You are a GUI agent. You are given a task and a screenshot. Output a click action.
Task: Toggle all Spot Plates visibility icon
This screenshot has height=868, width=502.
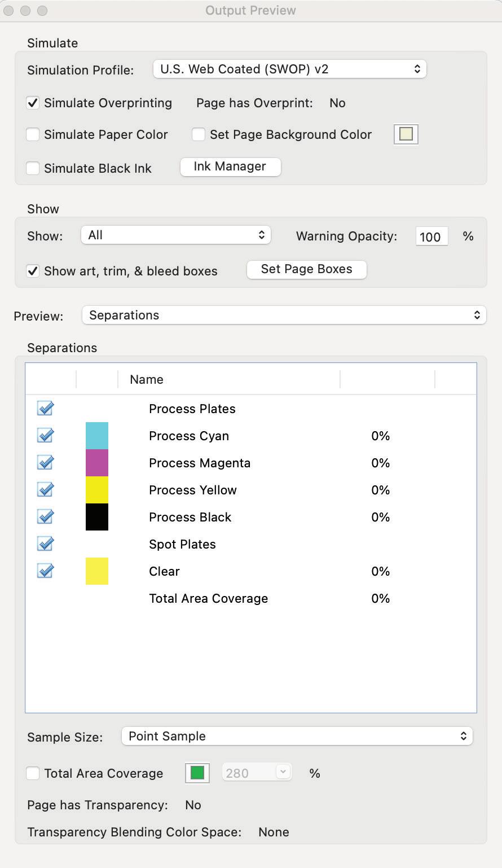(x=45, y=543)
